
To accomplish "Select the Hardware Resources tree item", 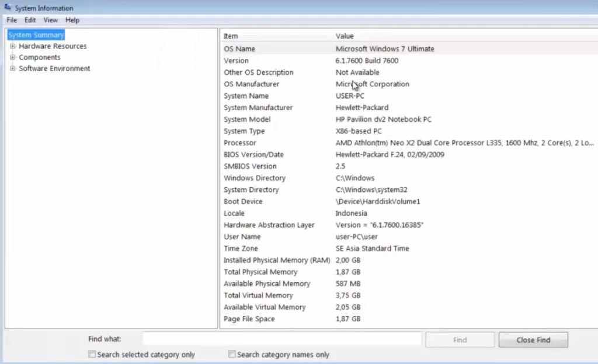I will pyautogui.click(x=53, y=46).
